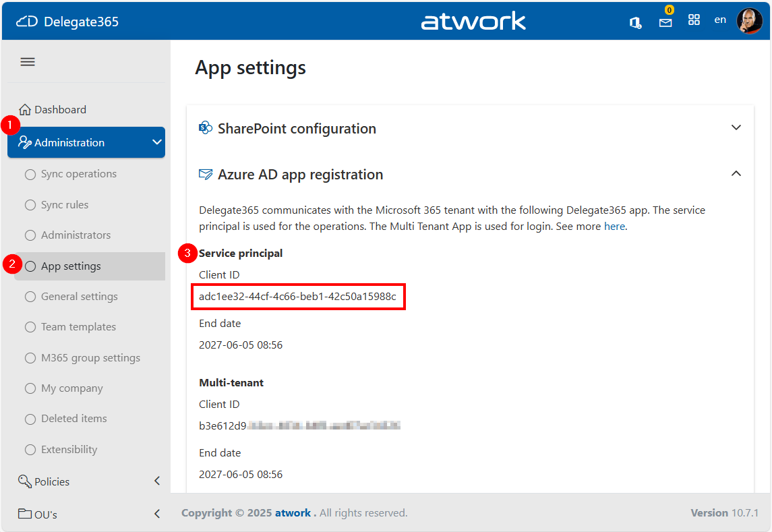Click the atwork copyright link

point(293,512)
